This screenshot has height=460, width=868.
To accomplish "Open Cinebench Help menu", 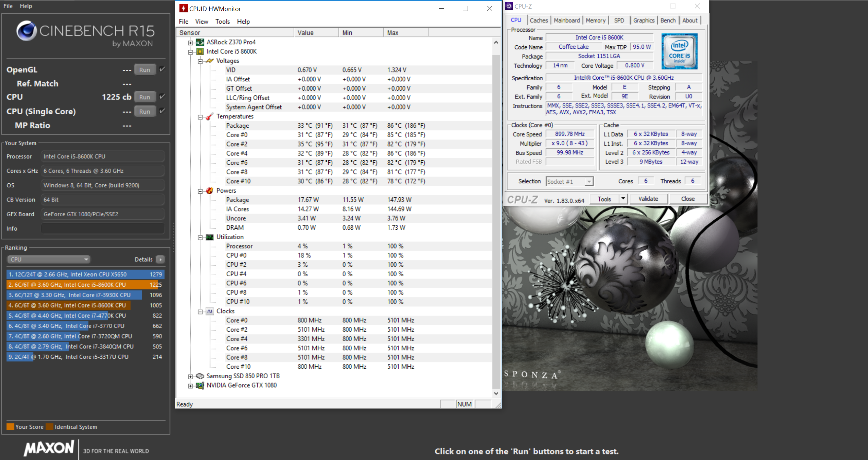I will [26, 6].
